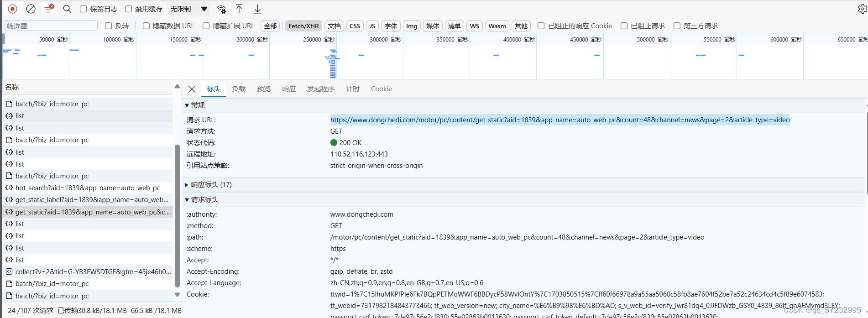Image resolution: width=868 pixels, height=318 pixels.
Task: Filter by JS type
Action: (x=372, y=26)
